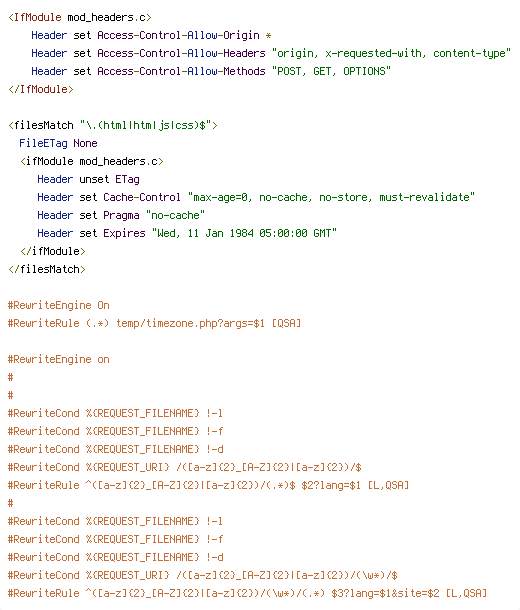Click the "origin, x-requested-with, content-type" string
The width and height of the screenshot is (520, 610).
391,53
